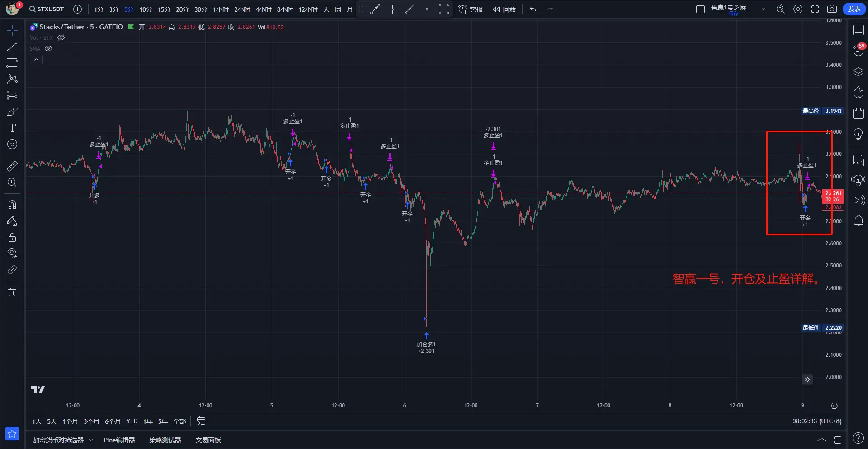Open the go to date picker

click(201, 421)
